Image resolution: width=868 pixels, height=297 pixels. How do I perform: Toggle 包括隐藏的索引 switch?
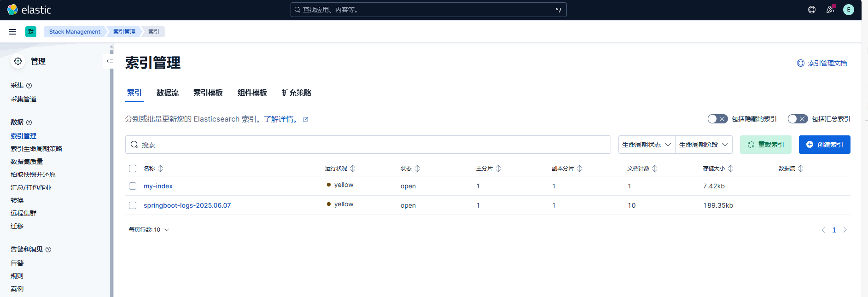[717, 119]
